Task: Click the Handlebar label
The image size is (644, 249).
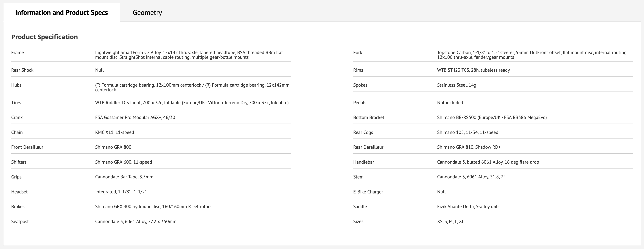Action: point(364,162)
